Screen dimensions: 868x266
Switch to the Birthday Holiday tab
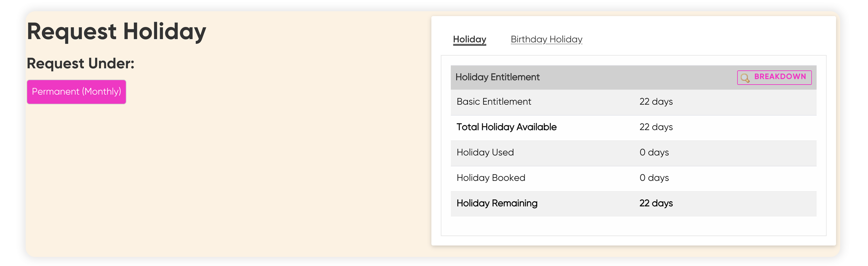(x=546, y=39)
